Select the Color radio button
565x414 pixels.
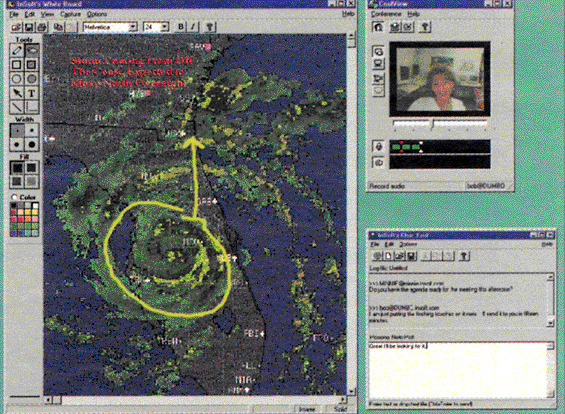click(x=14, y=197)
